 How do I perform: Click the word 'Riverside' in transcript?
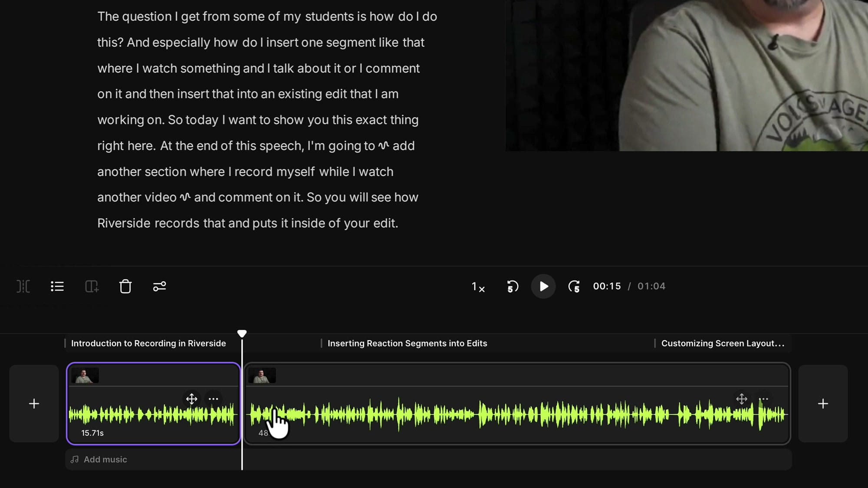[x=124, y=223]
